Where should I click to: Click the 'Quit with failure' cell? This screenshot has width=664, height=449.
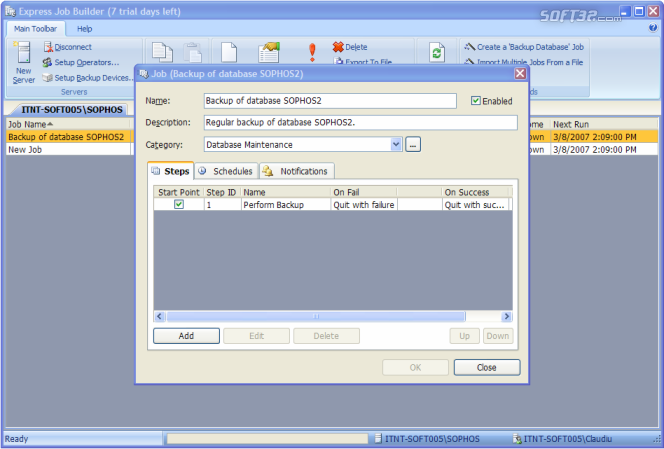364,205
